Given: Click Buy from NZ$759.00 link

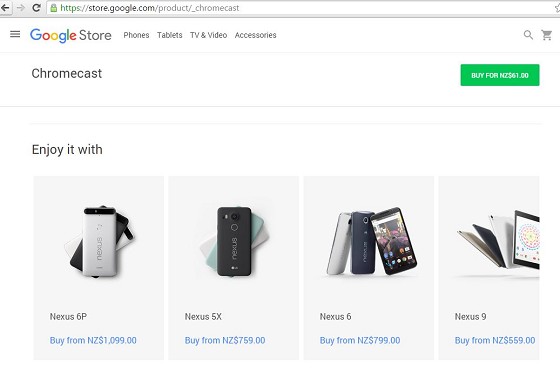Looking at the screenshot, I should point(225,340).
